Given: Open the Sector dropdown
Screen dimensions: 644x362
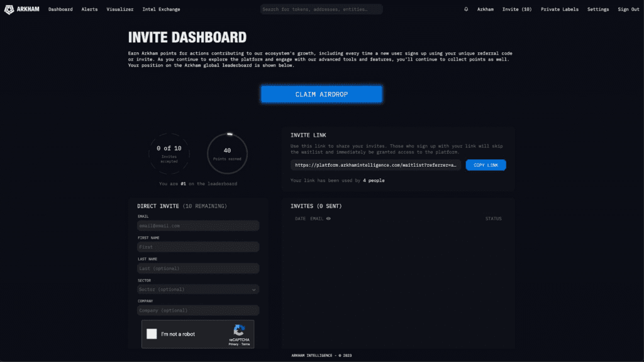Looking at the screenshot, I should coord(198,290).
